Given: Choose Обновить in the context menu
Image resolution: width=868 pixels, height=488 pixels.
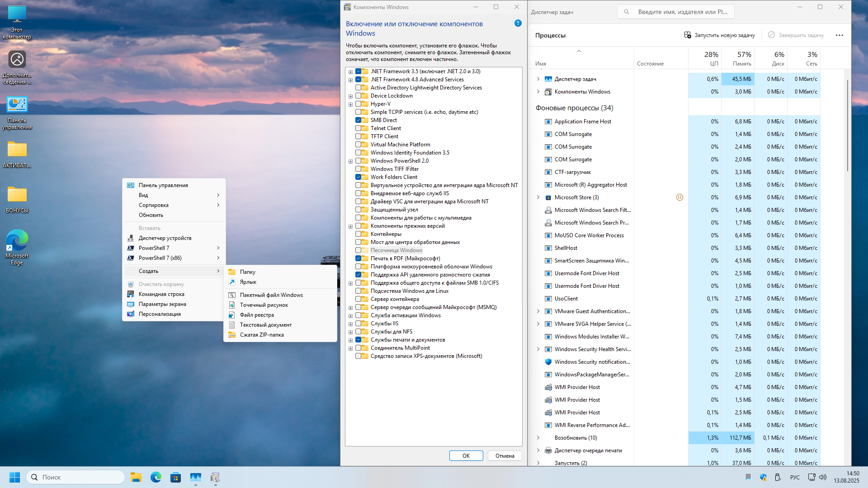Looking at the screenshot, I should (174, 215).
